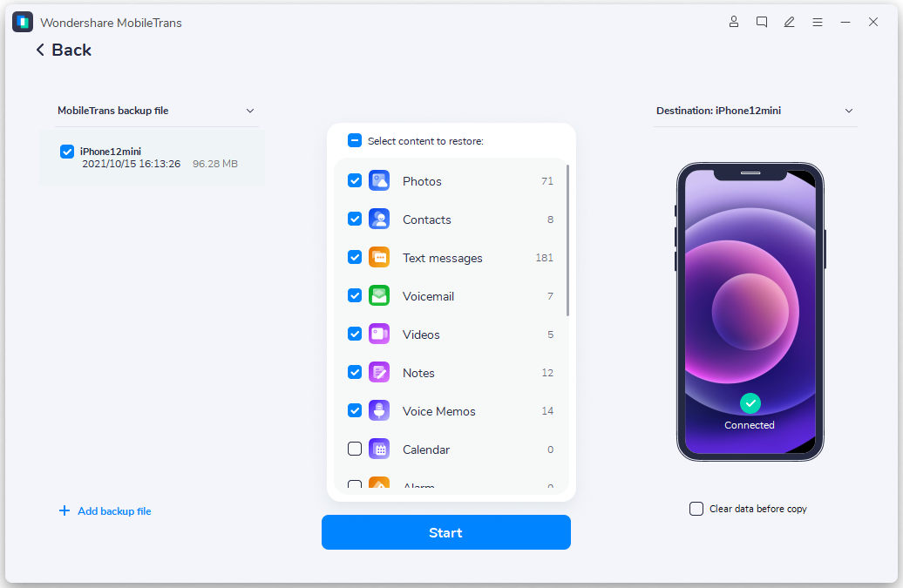This screenshot has width=903, height=588.
Task: Minimize the MobileTrans window
Action: pos(845,22)
